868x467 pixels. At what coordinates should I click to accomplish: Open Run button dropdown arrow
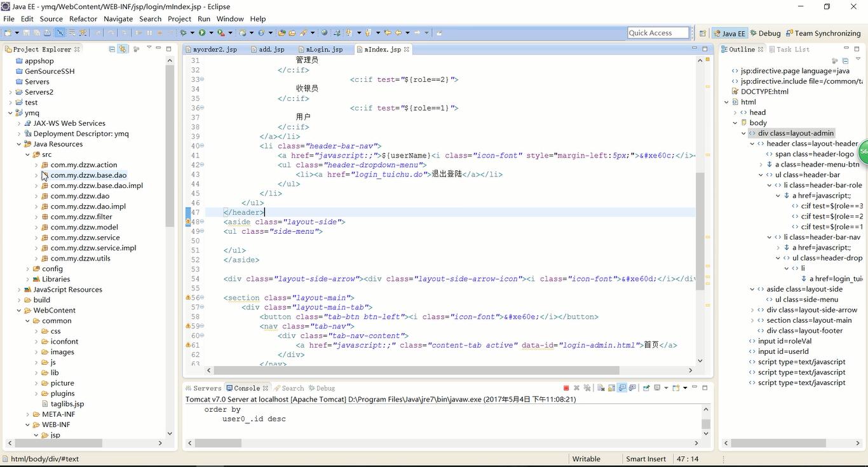(x=211, y=32)
